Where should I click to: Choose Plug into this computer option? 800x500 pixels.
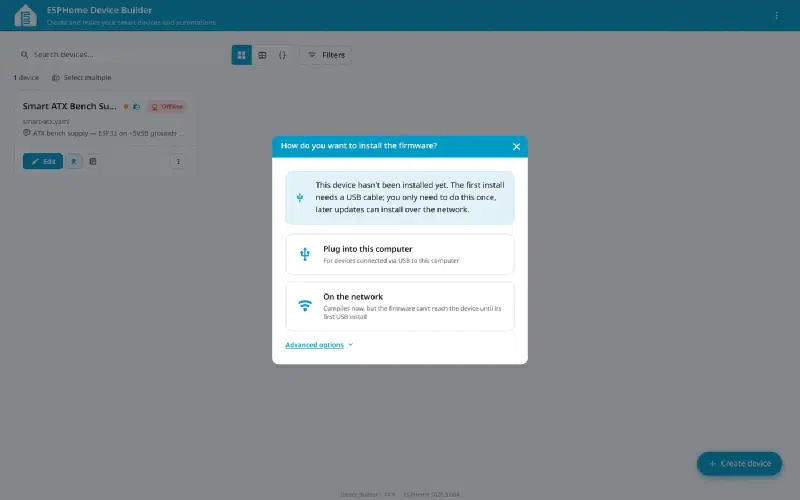[399, 254]
